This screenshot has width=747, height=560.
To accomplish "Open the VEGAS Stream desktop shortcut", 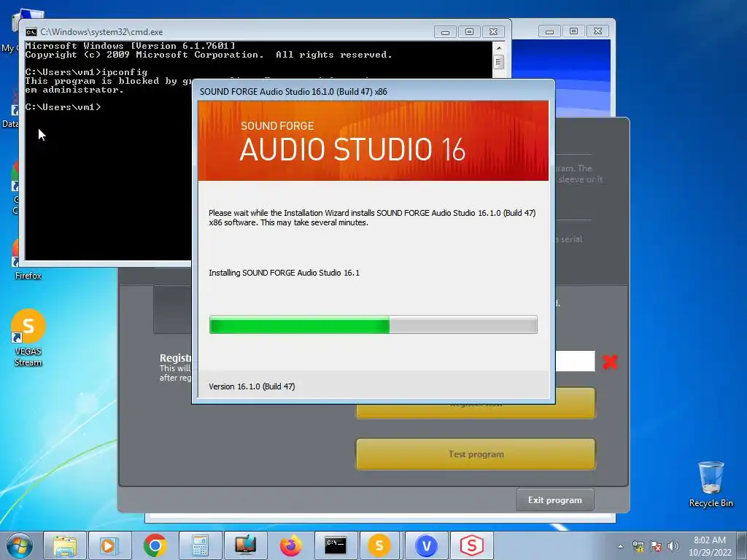I will [x=28, y=338].
